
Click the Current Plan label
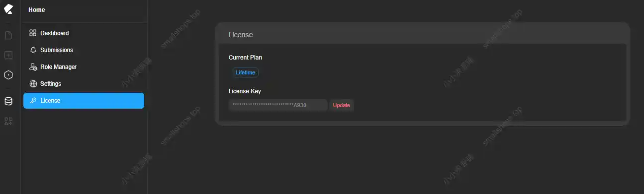pyautogui.click(x=245, y=58)
